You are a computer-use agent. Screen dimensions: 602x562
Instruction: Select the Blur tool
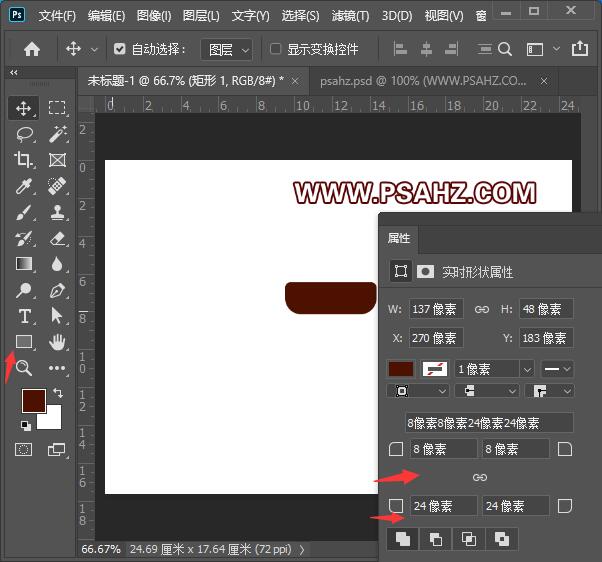57,264
